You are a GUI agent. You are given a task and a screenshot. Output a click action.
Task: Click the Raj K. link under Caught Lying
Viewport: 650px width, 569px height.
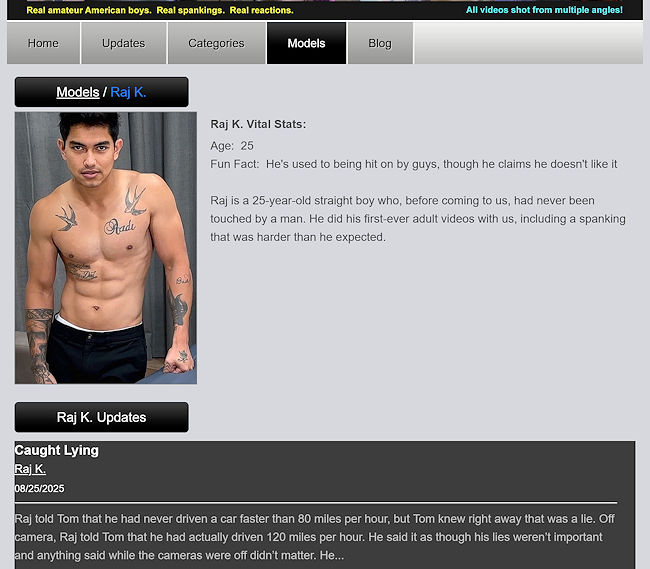pyautogui.click(x=30, y=469)
